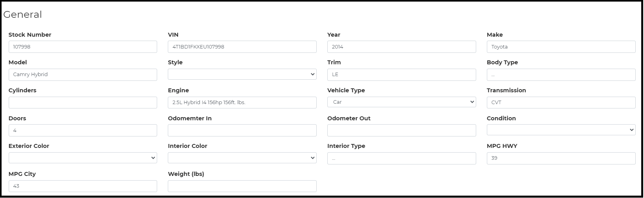Open the Interior Color dropdown
644x198 pixels.
242,158
